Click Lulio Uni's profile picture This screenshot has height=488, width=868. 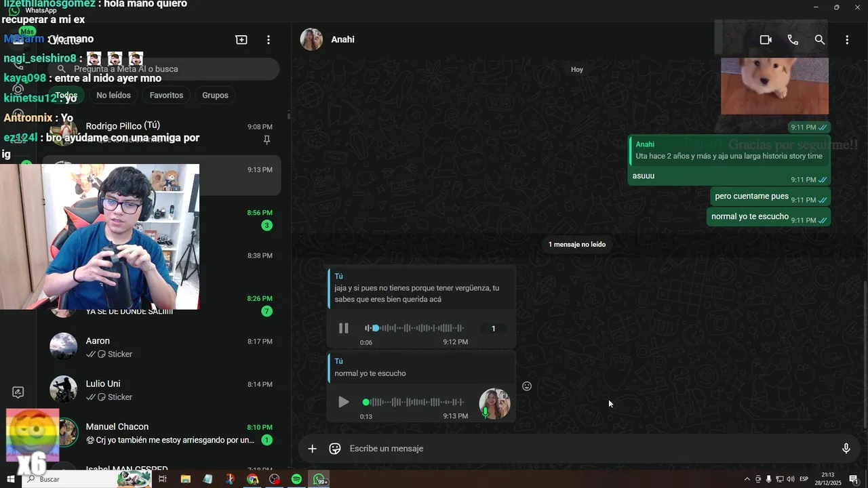coord(64,389)
